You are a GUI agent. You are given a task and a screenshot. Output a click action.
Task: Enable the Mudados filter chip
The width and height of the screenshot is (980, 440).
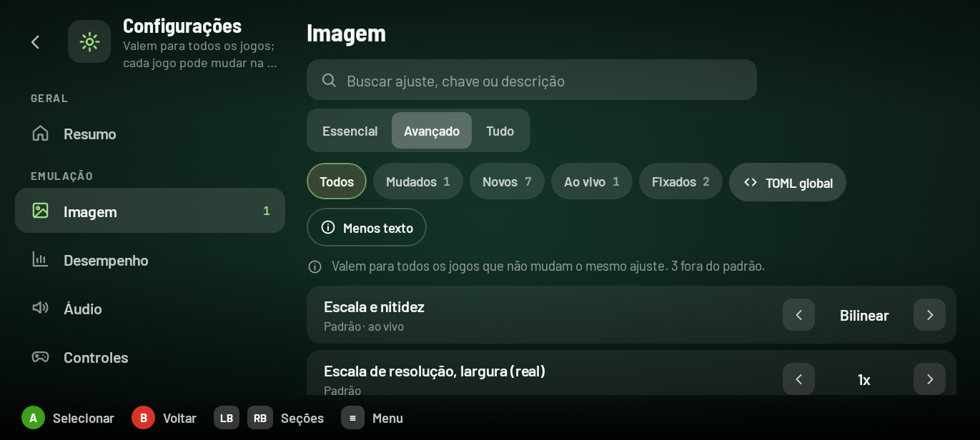tap(418, 181)
